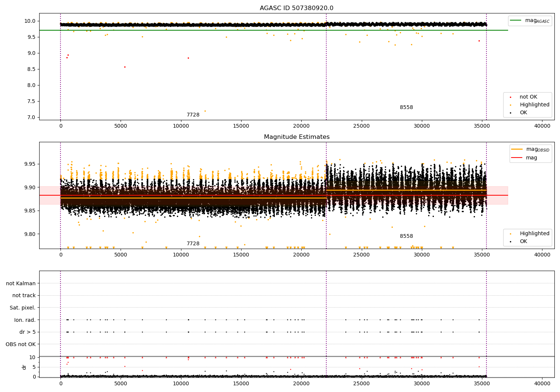Image resolution: width=560 pixels, height=392 pixels.
Task: Click the 'OBS not OK' y-axis label
Action: [21, 344]
